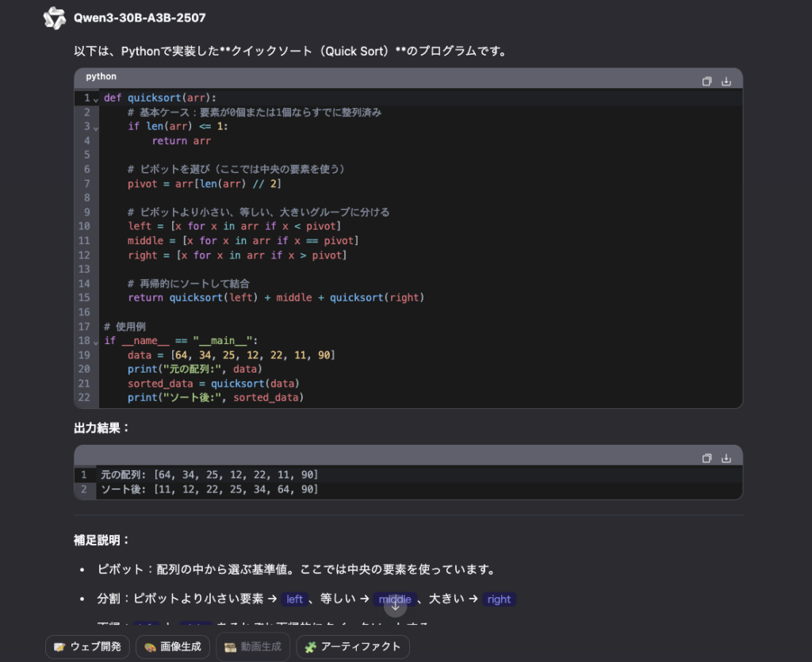Click the アーティファクト puzzle icon
Image resolution: width=812 pixels, height=662 pixels.
click(x=310, y=647)
